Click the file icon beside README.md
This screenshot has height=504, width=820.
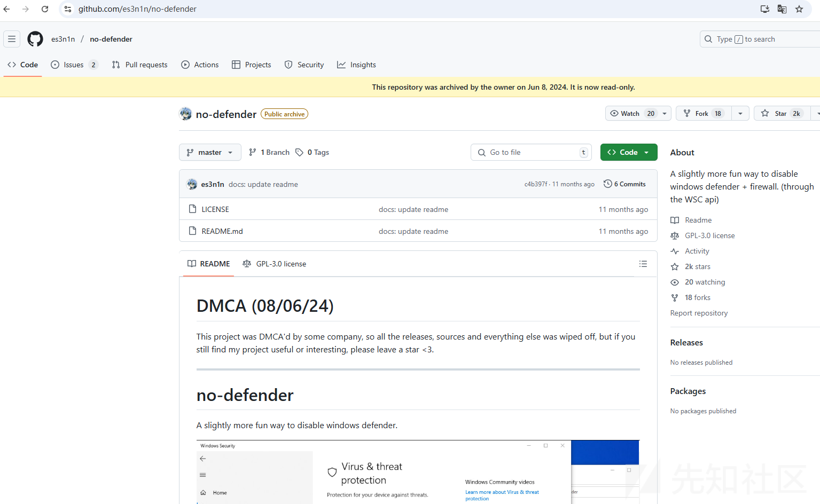point(192,231)
